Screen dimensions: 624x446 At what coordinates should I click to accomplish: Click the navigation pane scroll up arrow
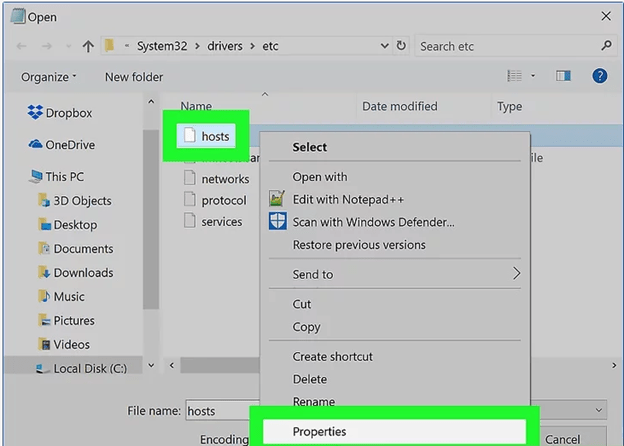[151, 102]
